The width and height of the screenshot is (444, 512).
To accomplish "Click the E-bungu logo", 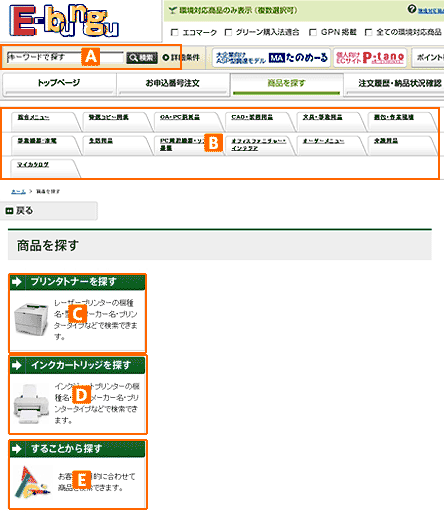I will pos(63,21).
